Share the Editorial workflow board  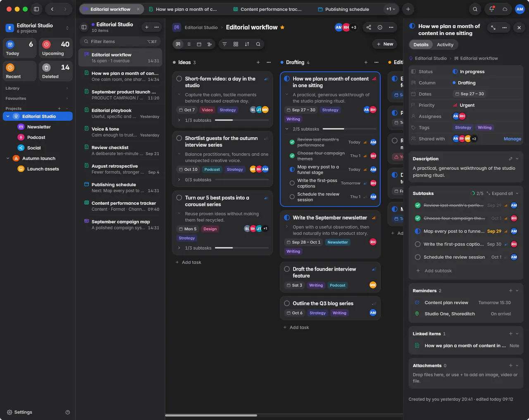point(369,27)
